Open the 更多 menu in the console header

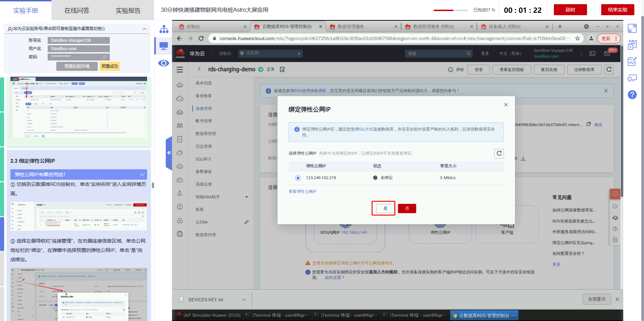click(x=485, y=54)
